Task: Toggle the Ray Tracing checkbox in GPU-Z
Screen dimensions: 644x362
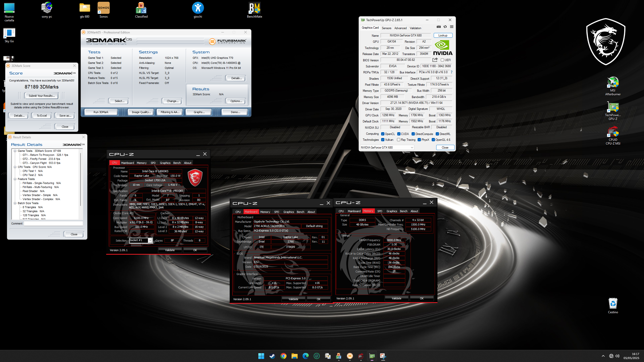Action: (x=398, y=140)
